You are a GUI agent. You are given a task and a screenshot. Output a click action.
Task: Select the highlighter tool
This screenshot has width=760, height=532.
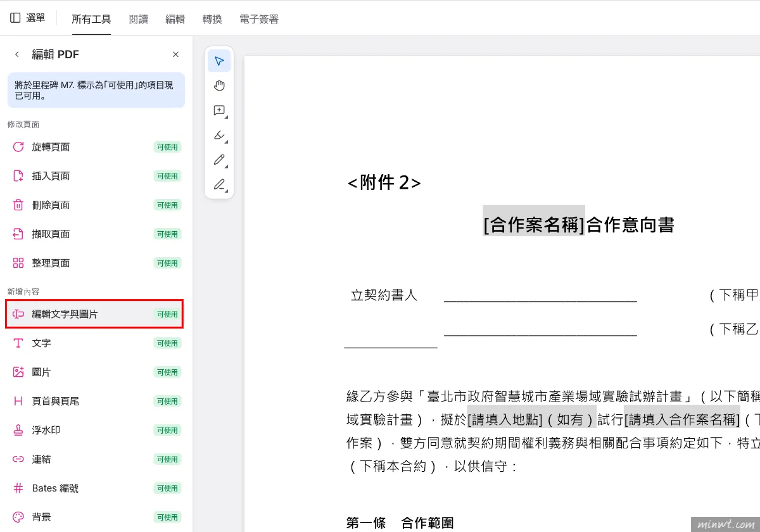point(219,135)
